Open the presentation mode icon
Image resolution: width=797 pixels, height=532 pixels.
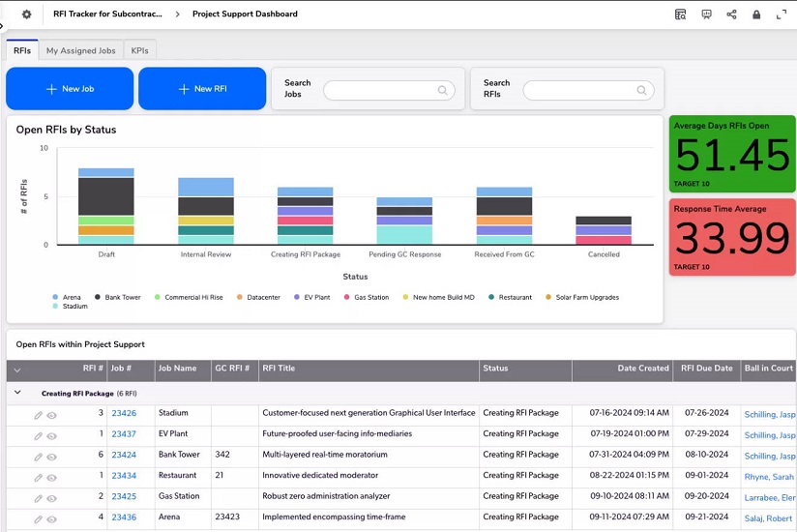[x=706, y=15]
